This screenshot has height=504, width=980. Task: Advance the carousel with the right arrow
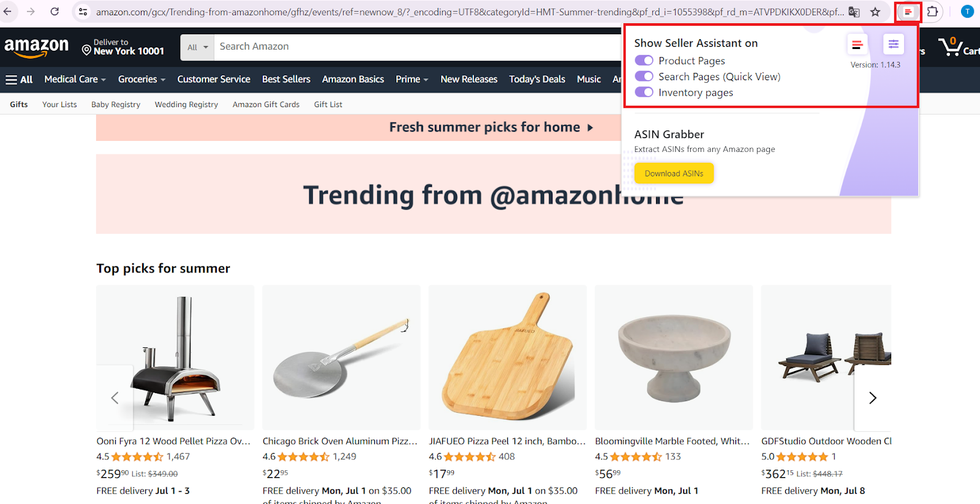click(872, 397)
